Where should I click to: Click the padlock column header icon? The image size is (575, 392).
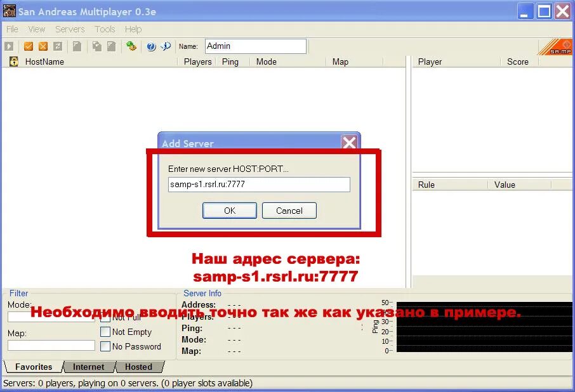pyautogui.click(x=13, y=62)
